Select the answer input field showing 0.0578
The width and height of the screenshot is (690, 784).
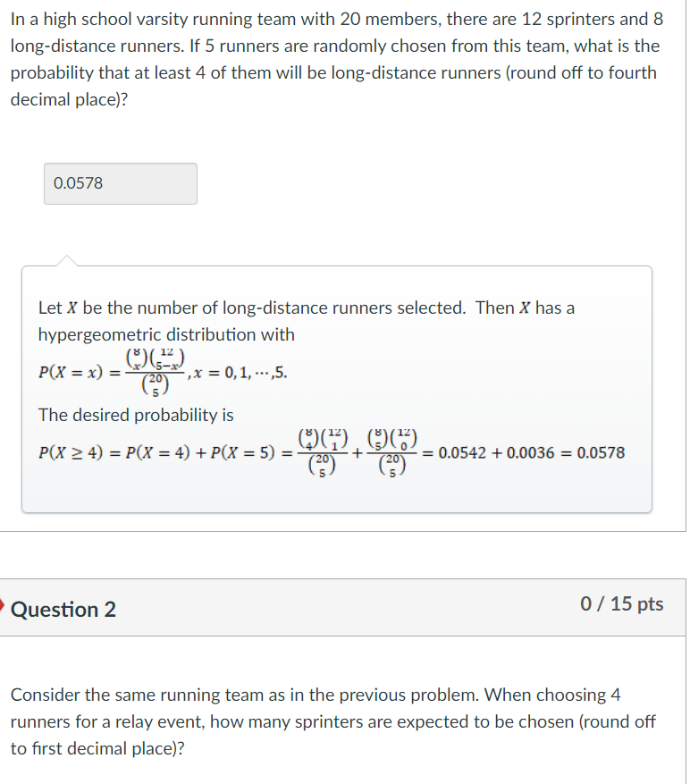click(120, 183)
